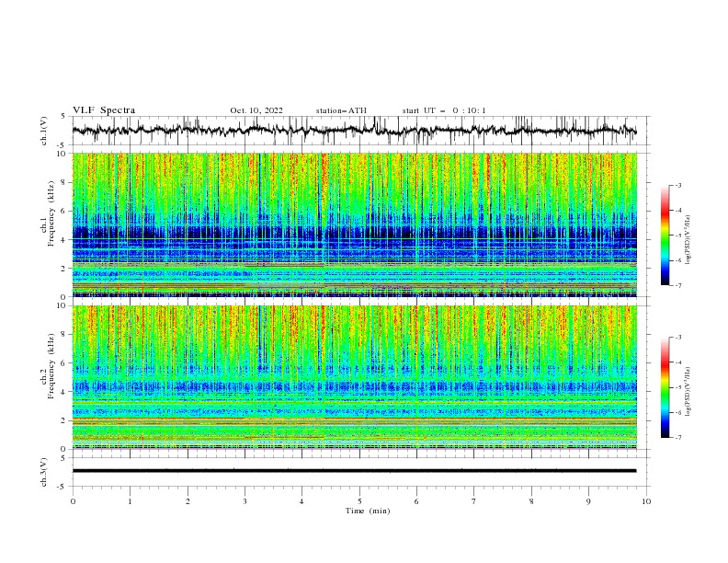Select the "start UT = 0 : 10: 1" text

(444, 110)
